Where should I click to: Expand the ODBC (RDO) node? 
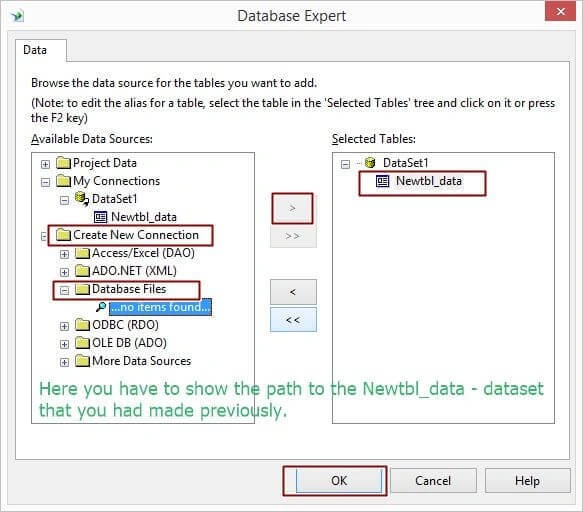point(64,326)
